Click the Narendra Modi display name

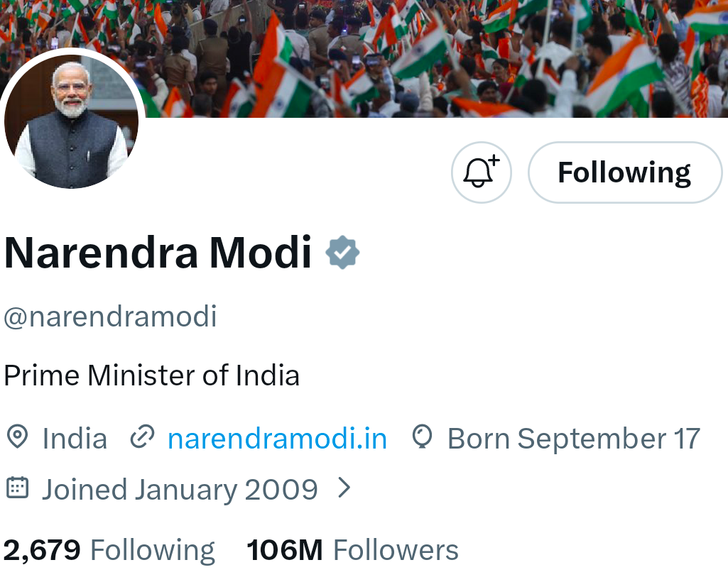[x=158, y=253]
